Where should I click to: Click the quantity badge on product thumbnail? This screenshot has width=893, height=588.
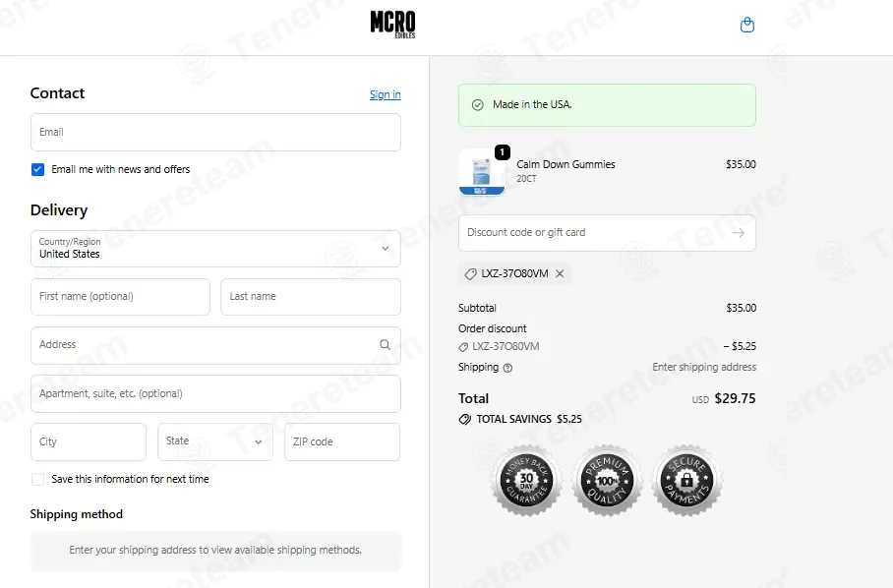click(x=502, y=152)
